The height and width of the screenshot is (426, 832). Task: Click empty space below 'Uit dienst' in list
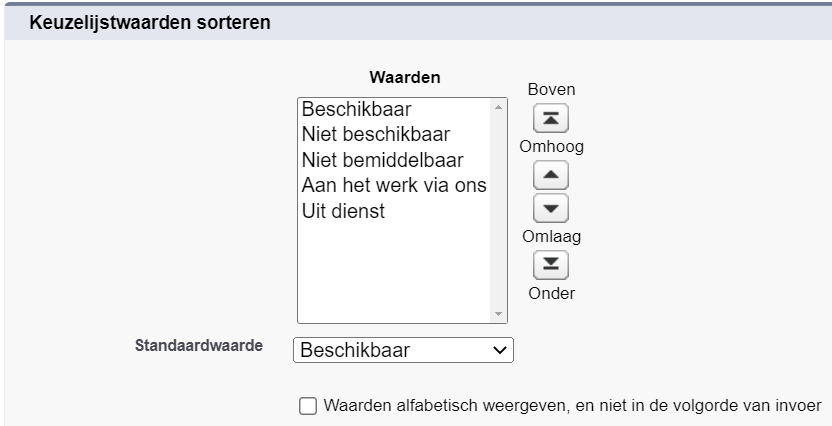394,271
